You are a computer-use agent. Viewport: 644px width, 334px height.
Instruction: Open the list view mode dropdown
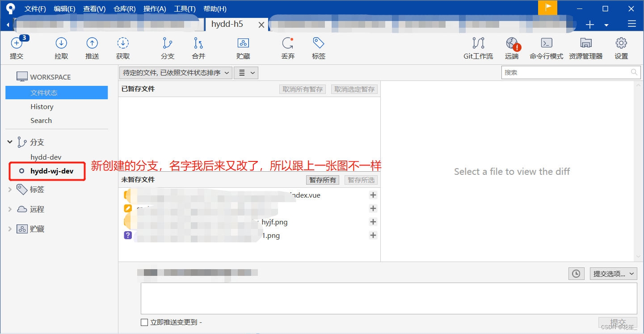(x=246, y=73)
